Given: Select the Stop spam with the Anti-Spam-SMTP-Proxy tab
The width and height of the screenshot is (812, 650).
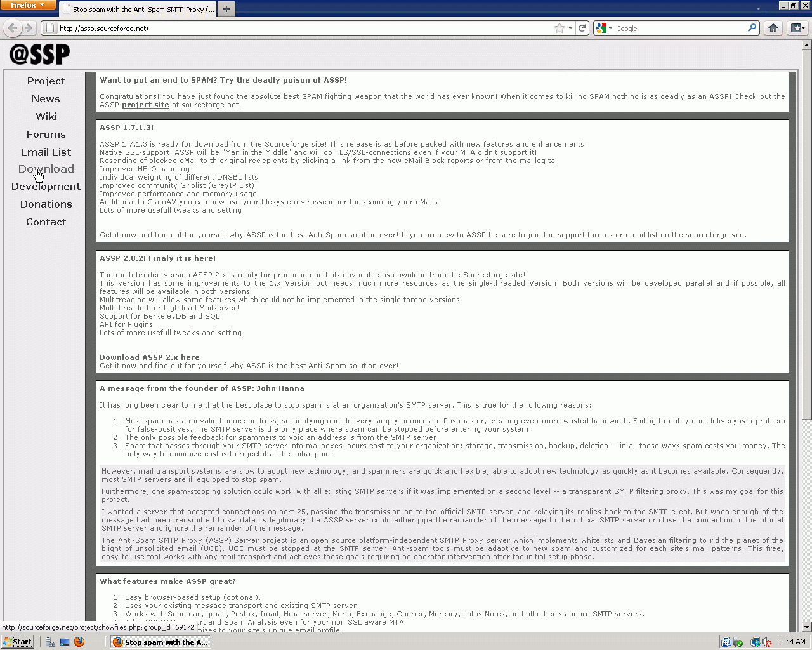Looking at the screenshot, I should pos(138,9).
